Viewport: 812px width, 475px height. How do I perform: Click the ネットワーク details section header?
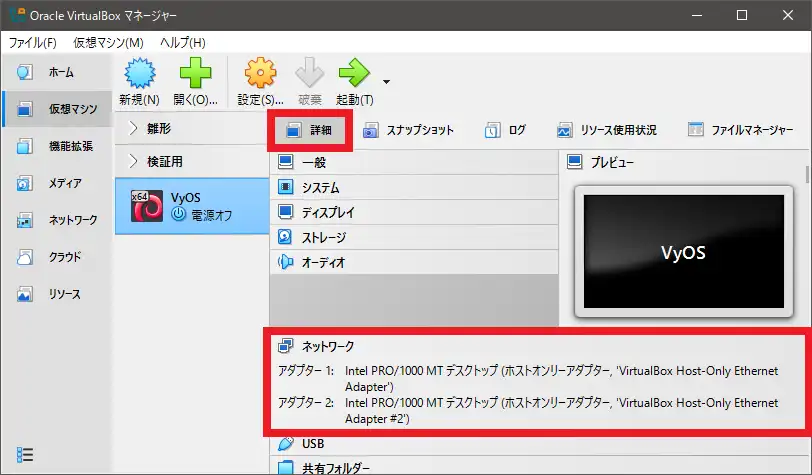pos(537,346)
